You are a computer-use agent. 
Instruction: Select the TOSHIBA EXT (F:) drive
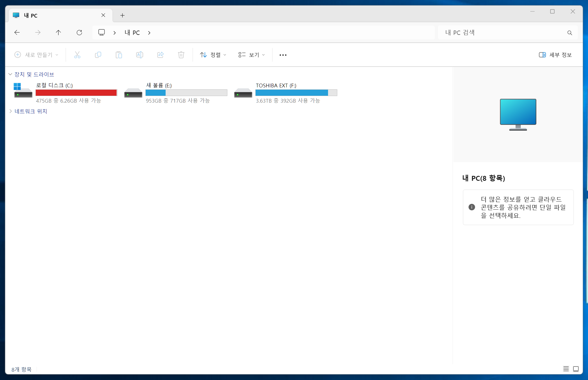tap(285, 93)
